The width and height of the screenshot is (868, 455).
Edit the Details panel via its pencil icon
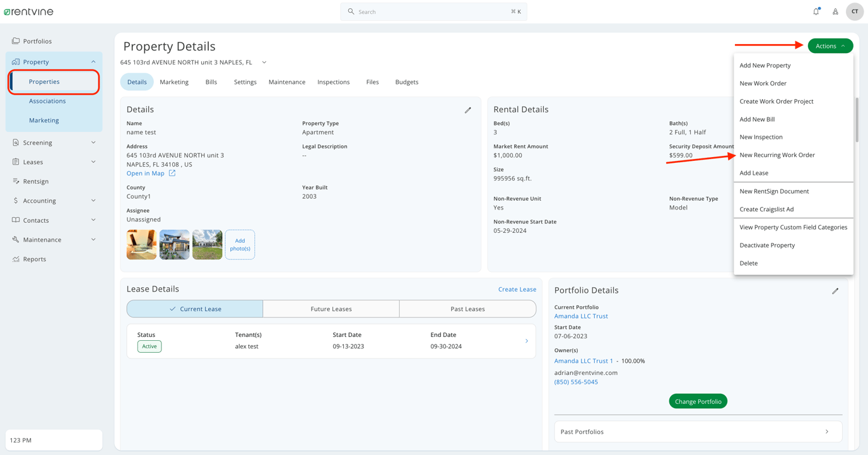(x=468, y=110)
